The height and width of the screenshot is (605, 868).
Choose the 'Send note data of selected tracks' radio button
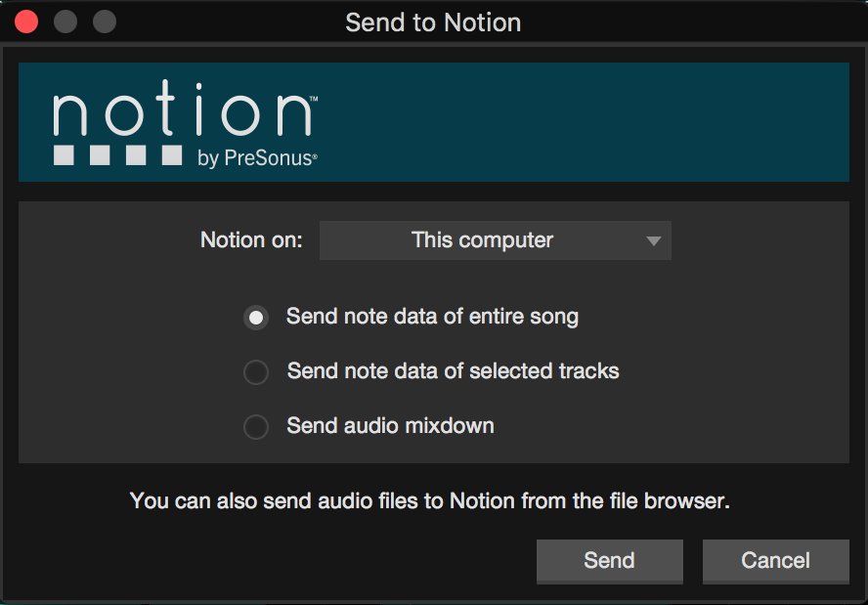tap(256, 372)
